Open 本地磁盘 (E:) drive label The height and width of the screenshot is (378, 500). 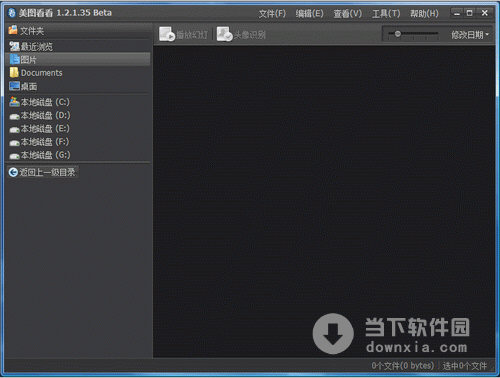[45, 129]
